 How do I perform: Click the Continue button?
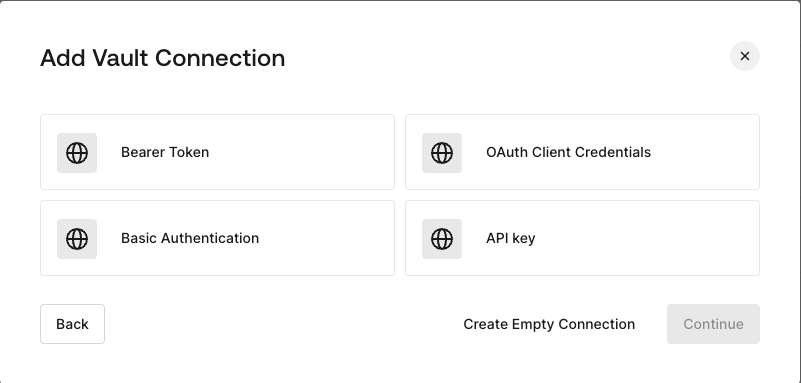[x=713, y=324]
